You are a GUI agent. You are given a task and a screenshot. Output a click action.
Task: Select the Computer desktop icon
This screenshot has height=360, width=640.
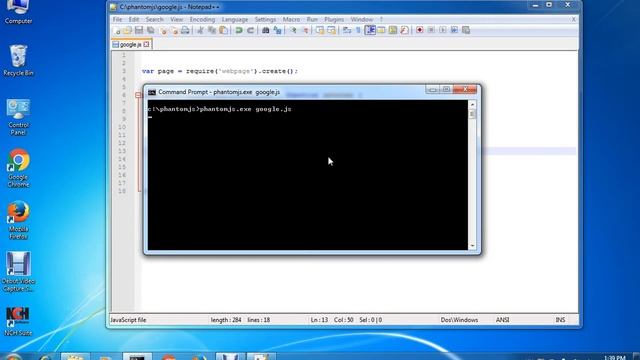point(18,12)
